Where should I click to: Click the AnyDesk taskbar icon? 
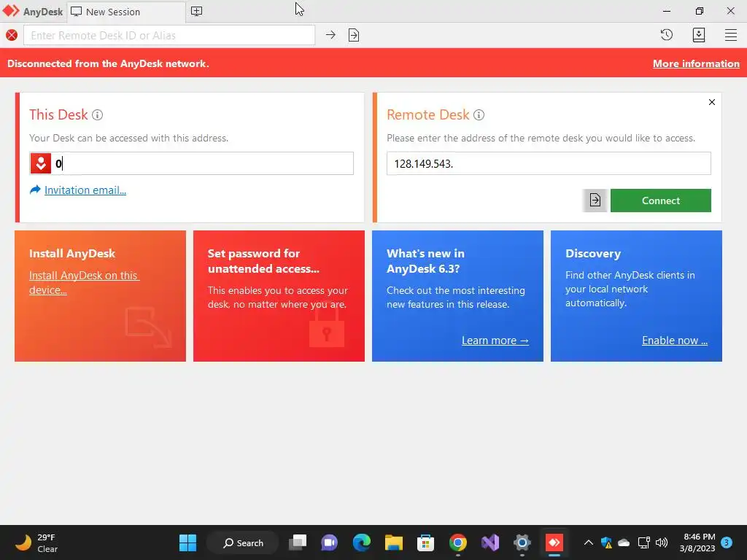click(x=554, y=542)
